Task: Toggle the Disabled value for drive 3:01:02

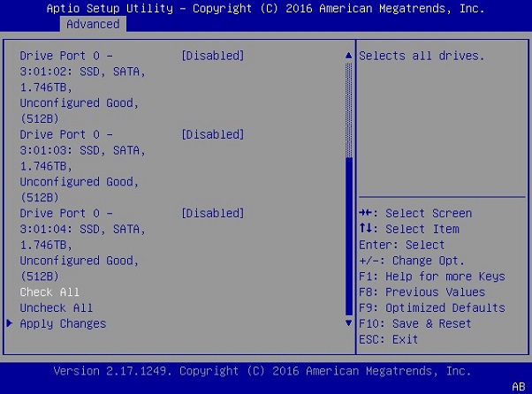Action: pos(212,56)
